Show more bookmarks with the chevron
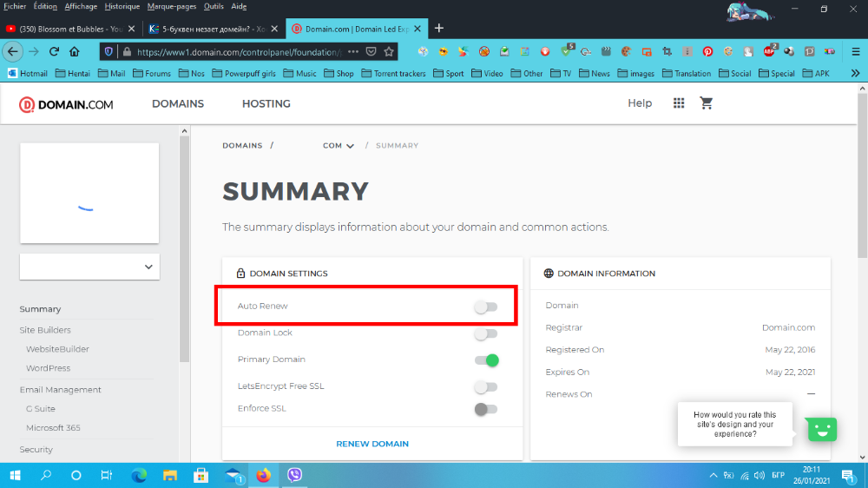This screenshot has width=868, height=488. click(x=855, y=73)
